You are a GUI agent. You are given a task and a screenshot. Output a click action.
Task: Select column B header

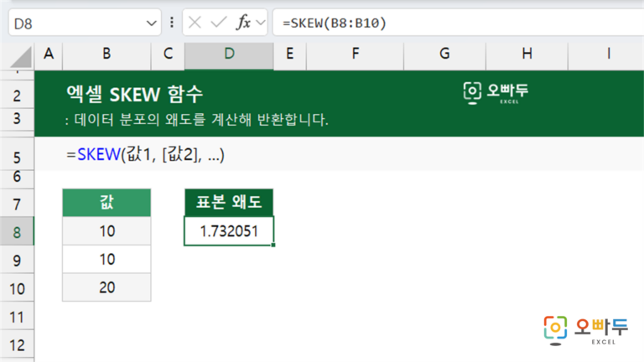106,54
